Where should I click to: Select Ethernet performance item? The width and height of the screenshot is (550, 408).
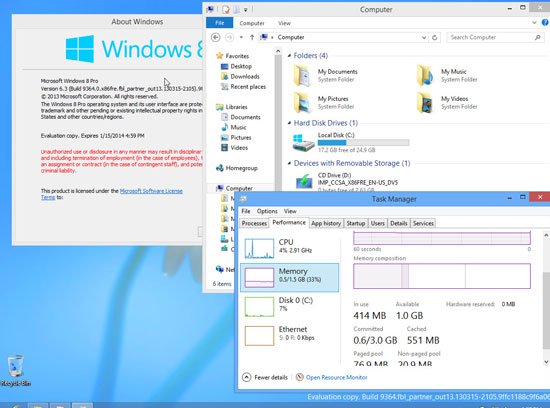[289, 335]
